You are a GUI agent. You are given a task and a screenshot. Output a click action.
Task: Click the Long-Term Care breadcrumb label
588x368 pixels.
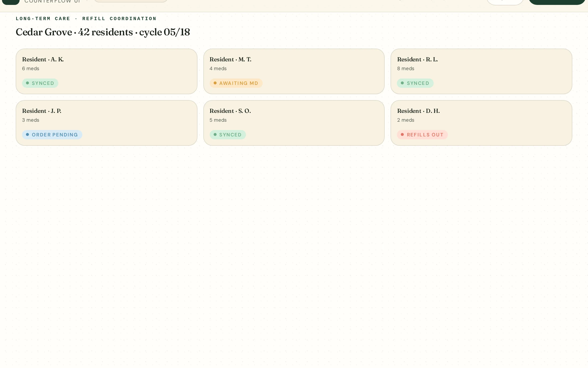(43, 19)
